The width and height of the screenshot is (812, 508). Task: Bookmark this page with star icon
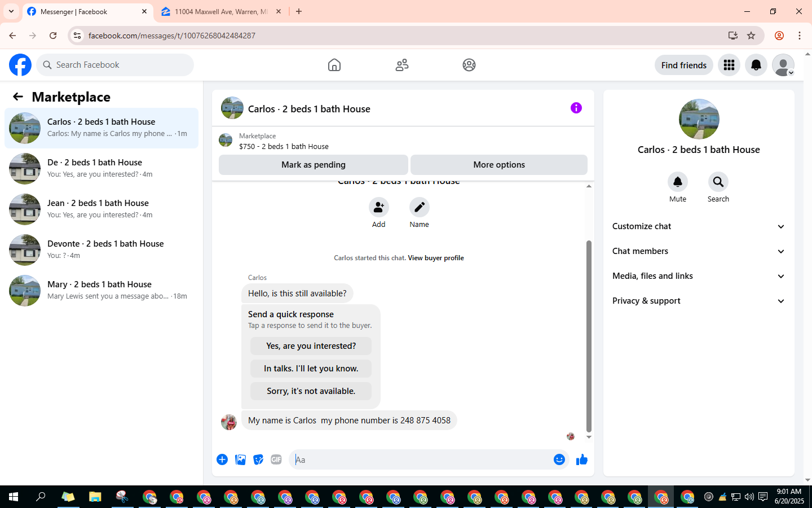pyautogui.click(x=751, y=36)
